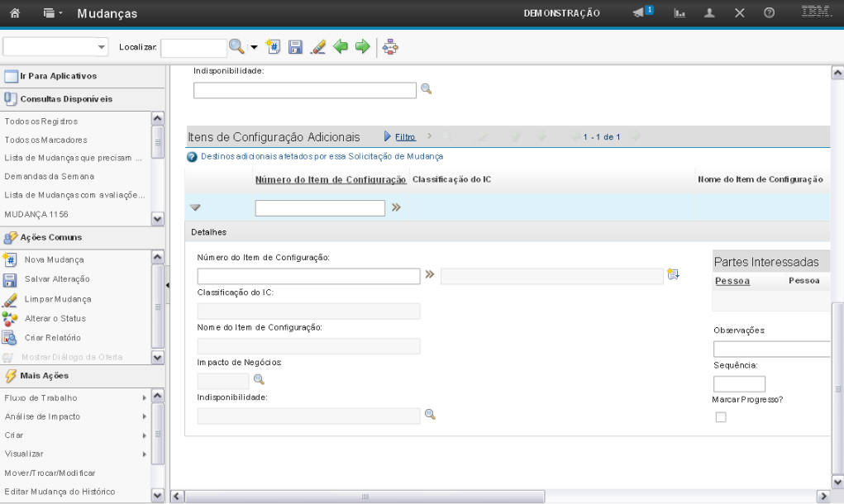Click the Filtro link

click(405, 136)
